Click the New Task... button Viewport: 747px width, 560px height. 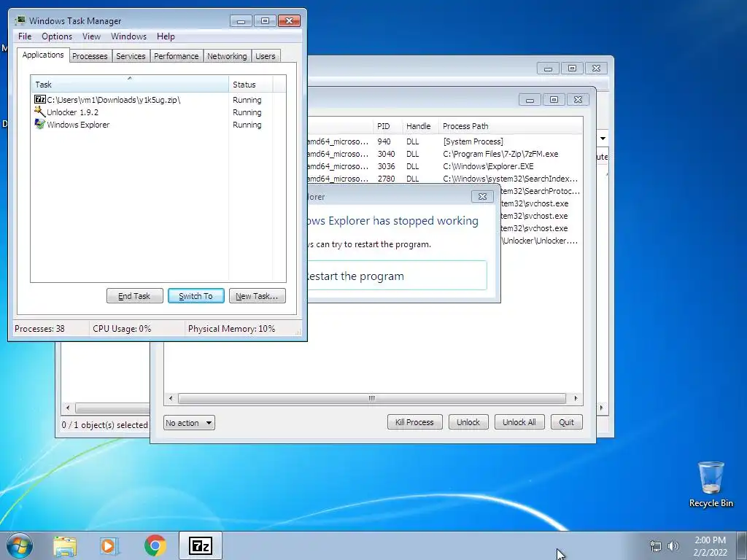pyautogui.click(x=258, y=296)
